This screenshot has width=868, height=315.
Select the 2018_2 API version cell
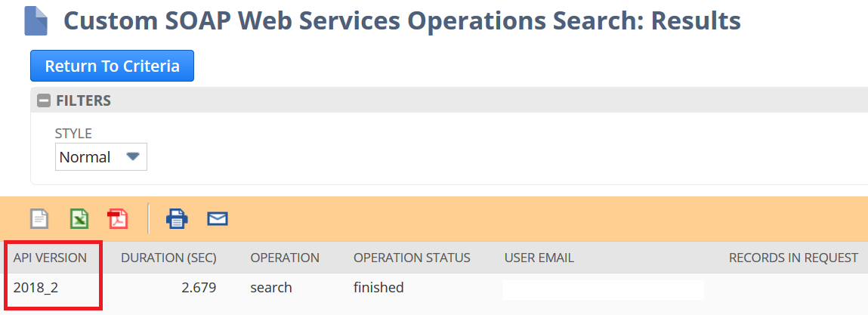36,288
